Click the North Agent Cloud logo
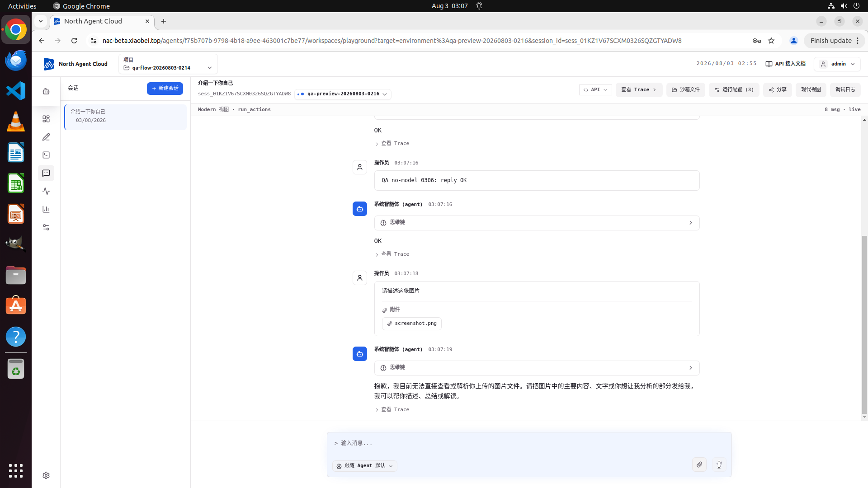This screenshot has height=488, width=868. pyautogui.click(x=75, y=64)
